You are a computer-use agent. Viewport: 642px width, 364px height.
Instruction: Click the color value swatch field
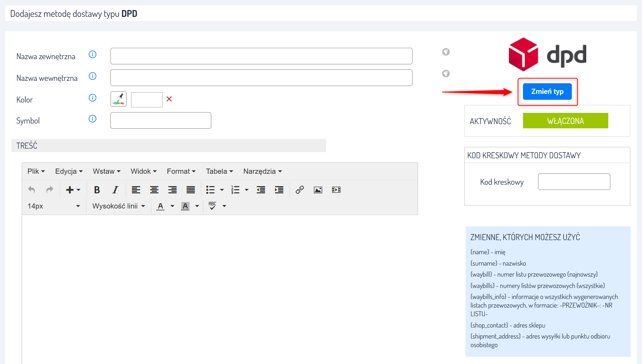tap(147, 100)
